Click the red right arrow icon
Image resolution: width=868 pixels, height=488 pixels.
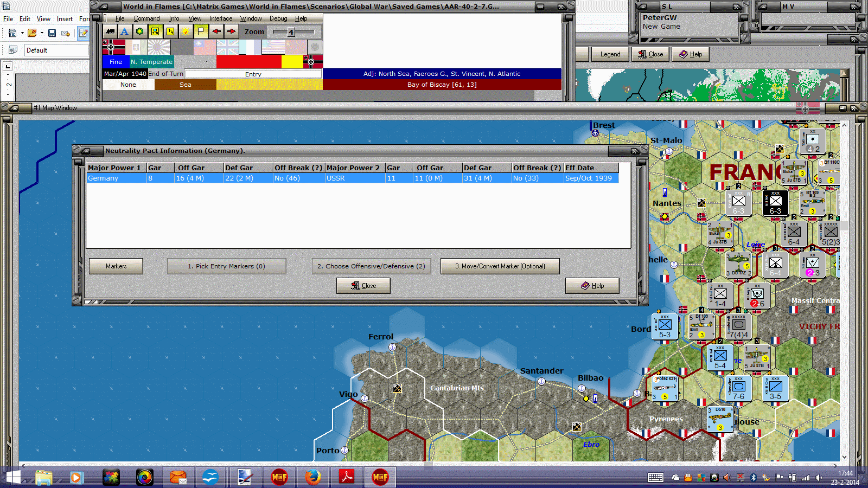click(231, 31)
